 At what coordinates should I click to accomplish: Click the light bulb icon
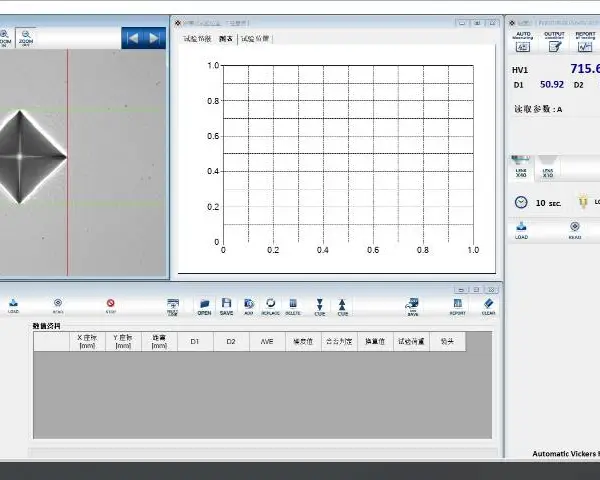(x=583, y=202)
